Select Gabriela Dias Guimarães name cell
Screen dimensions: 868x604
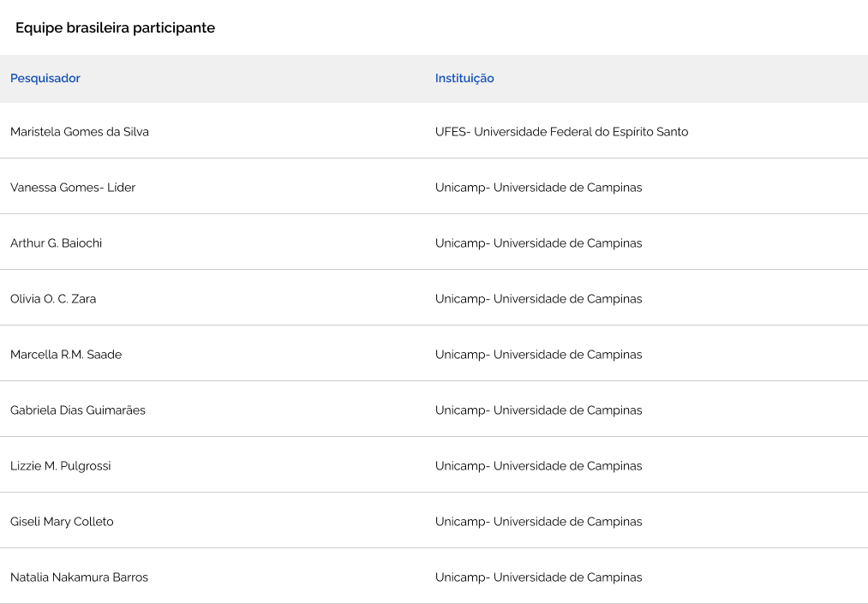(x=78, y=410)
